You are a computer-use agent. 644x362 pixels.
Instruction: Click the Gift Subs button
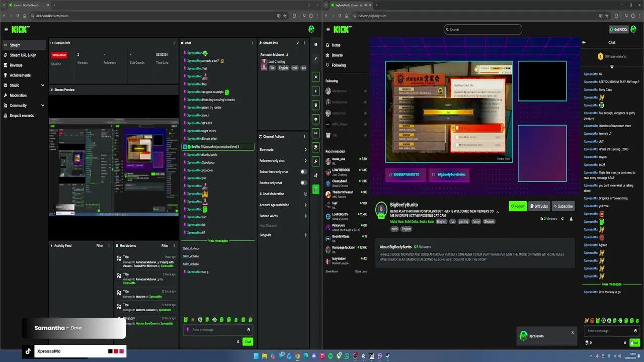(539, 206)
